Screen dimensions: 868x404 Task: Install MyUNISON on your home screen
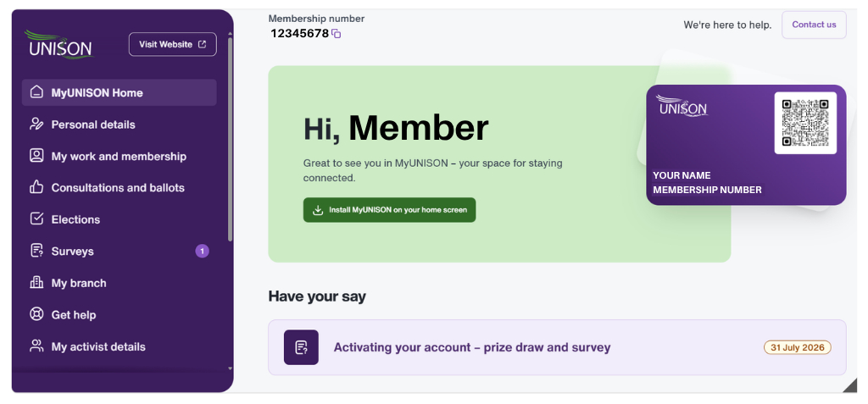point(389,210)
